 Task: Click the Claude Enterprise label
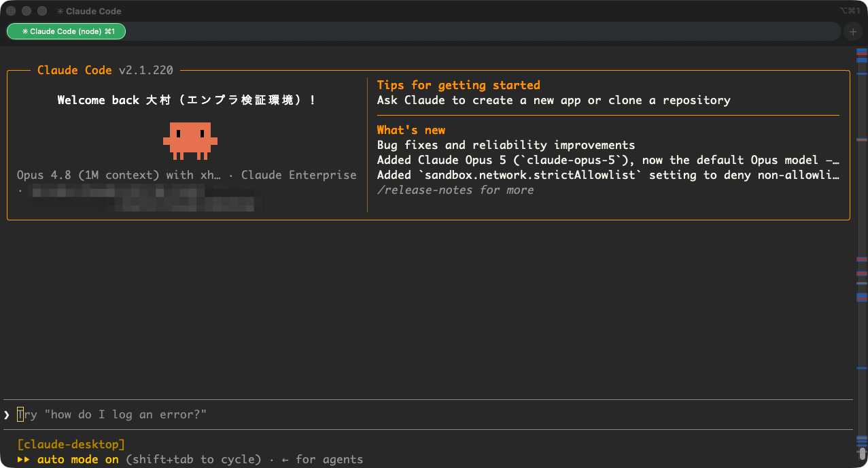point(299,175)
